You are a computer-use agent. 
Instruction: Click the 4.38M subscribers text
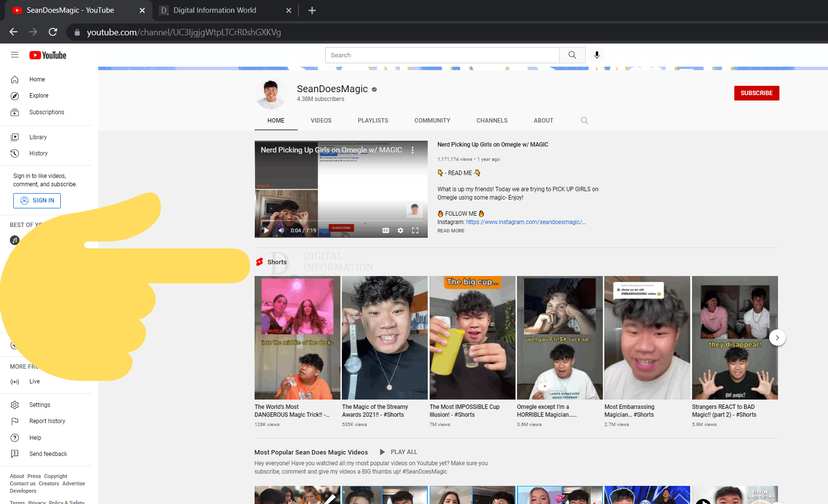point(320,99)
